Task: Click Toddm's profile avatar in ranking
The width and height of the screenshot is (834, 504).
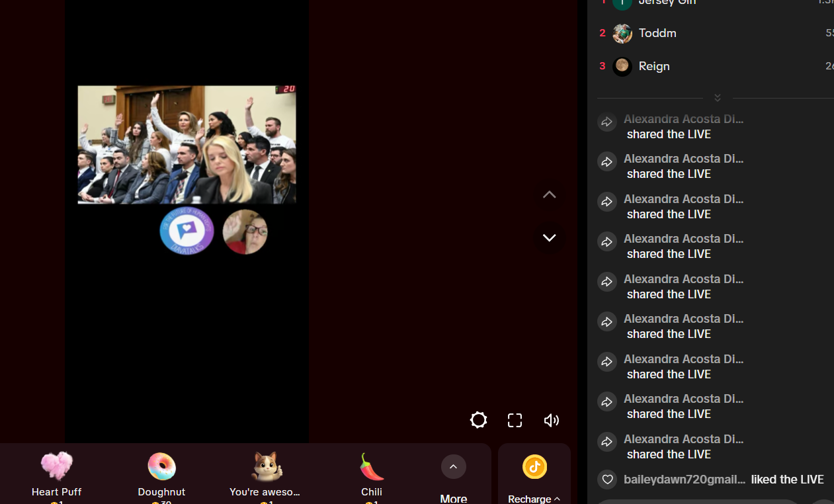Action: [x=622, y=33]
